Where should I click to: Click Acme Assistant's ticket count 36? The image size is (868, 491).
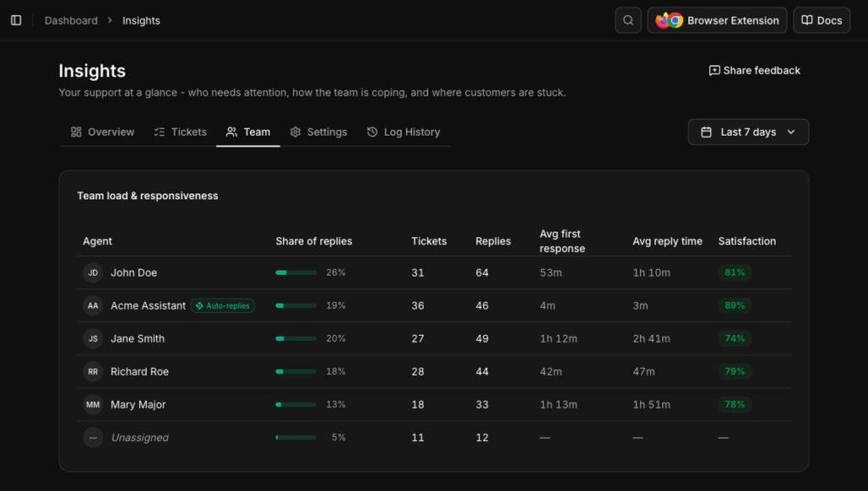[418, 305]
